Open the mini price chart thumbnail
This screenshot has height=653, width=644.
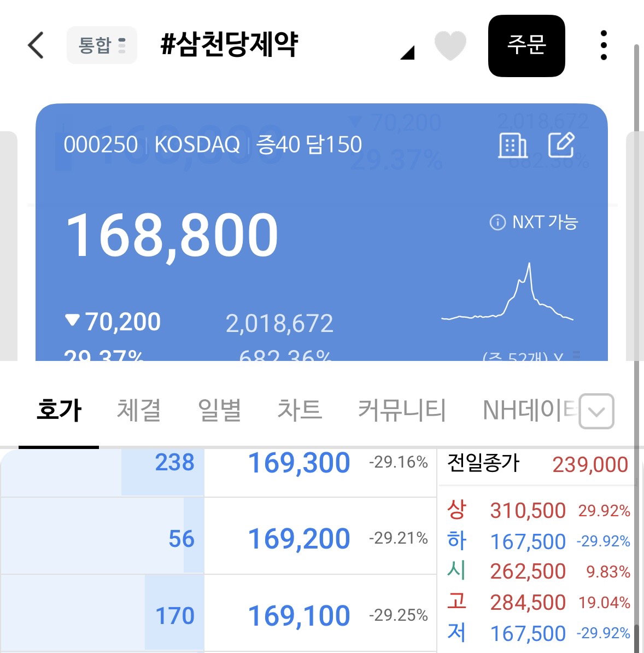[x=507, y=292]
